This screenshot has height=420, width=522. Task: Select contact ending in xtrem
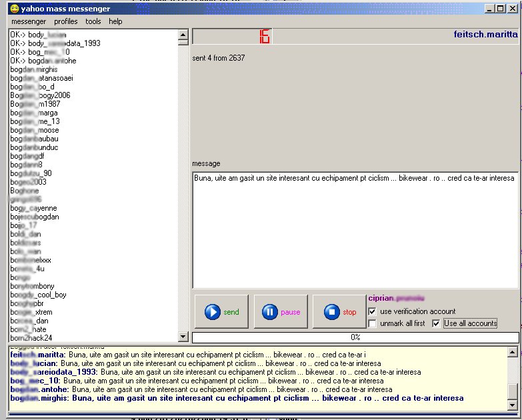(31, 312)
